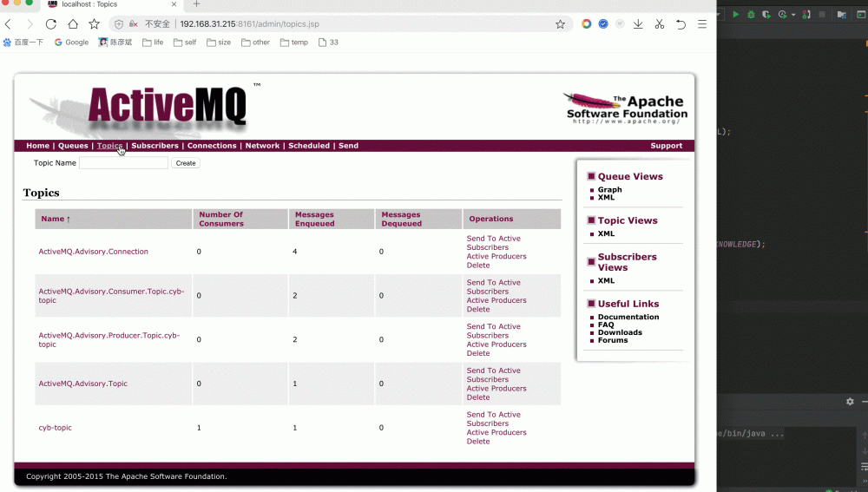
Task: Open the self bookmarks folder
Action: pyautogui.click(x=185, y=42)
